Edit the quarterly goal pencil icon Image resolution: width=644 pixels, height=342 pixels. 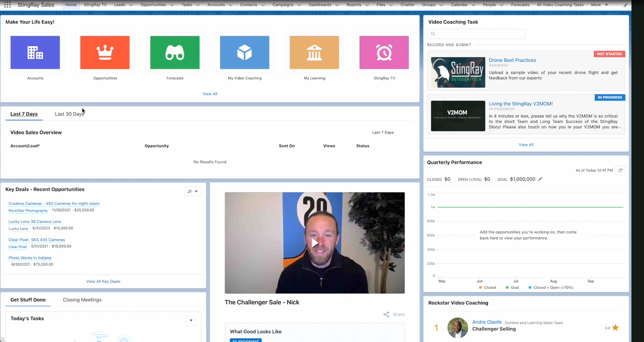[540, 179]
